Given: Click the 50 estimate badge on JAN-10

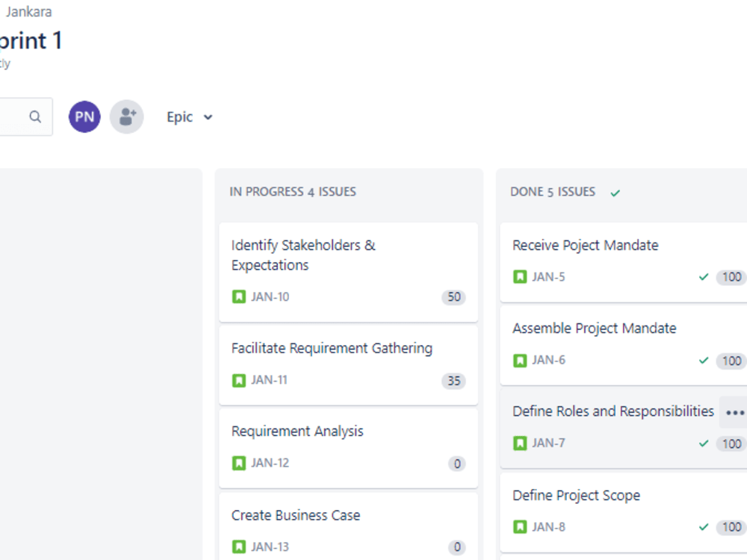Looking at the screenshot, I should (x=453, y=297).
